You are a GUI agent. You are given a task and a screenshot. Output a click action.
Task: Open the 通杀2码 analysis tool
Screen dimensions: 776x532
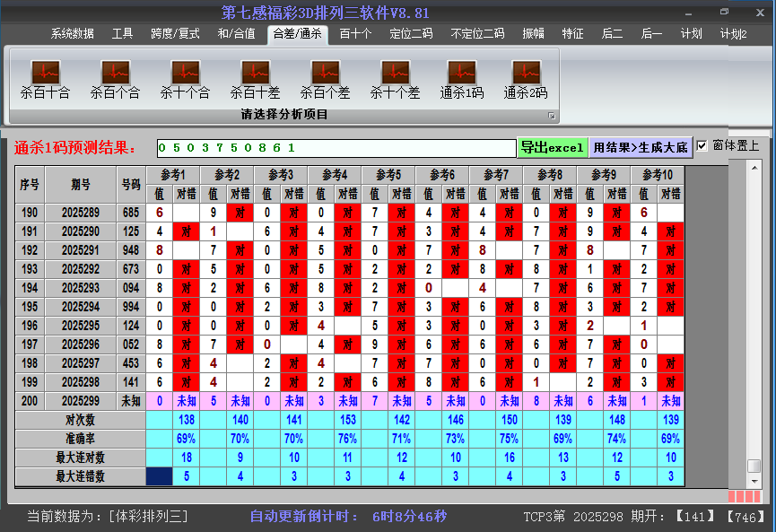click(x=525, y=76)
